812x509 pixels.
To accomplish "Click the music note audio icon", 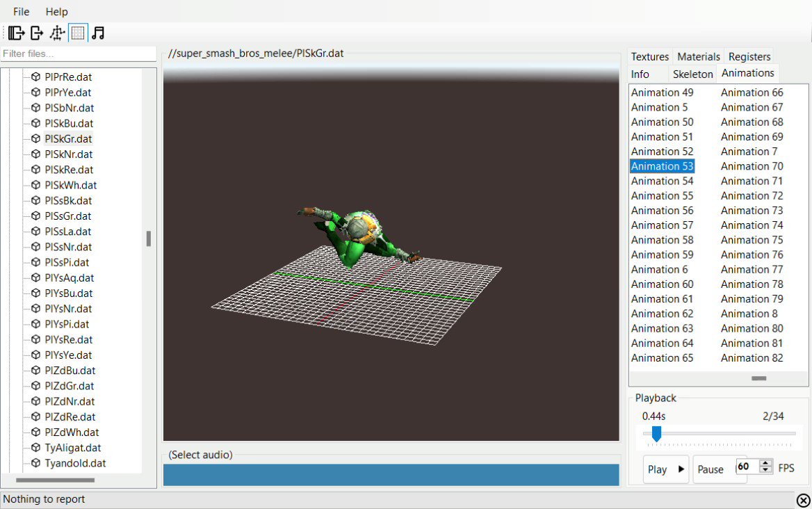I will tap(98, 33).
